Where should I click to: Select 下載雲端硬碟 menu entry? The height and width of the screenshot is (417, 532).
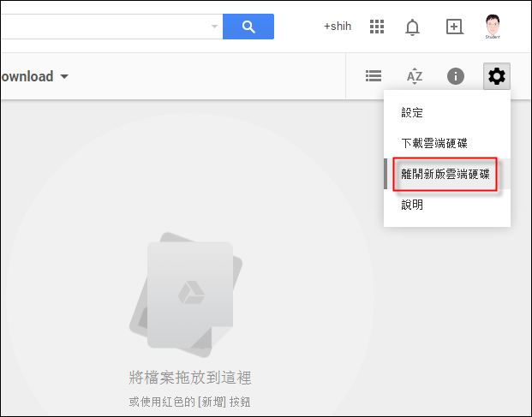pyautogui.click(x=447, y=143)
